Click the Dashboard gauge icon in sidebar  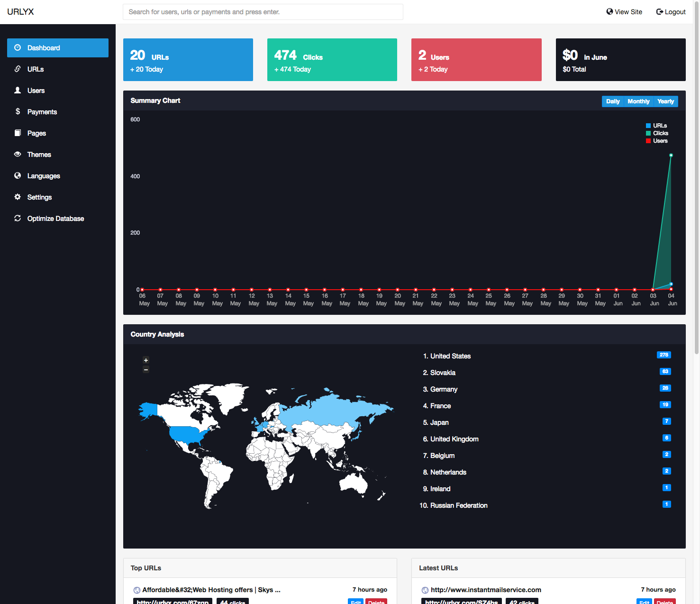point(18,48)
